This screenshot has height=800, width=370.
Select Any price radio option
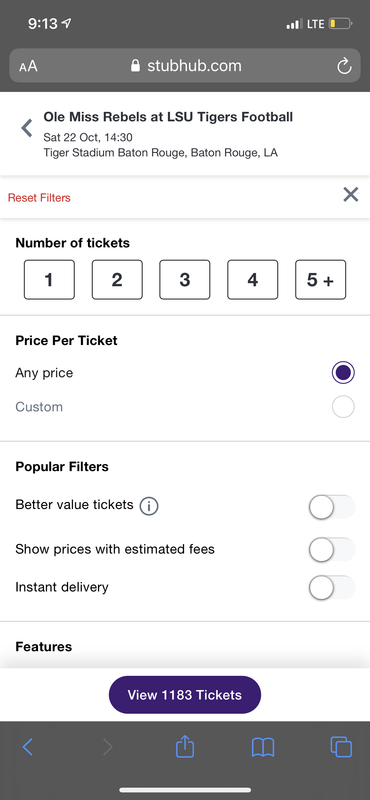[343, 373]
